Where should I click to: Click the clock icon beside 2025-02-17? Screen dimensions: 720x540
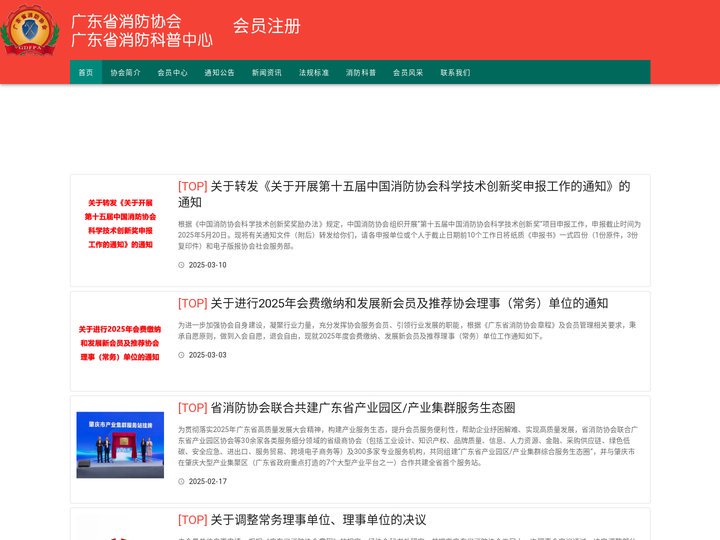181,481
